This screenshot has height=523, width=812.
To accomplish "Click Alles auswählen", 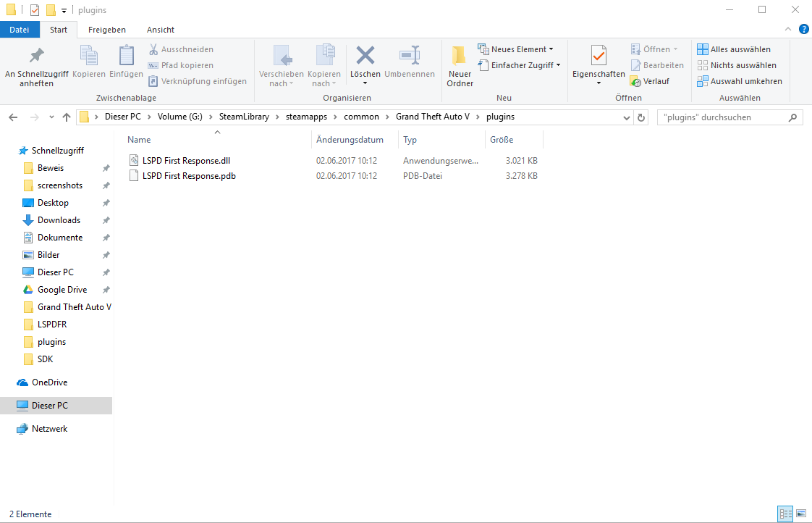I will (x=734, y=49).
